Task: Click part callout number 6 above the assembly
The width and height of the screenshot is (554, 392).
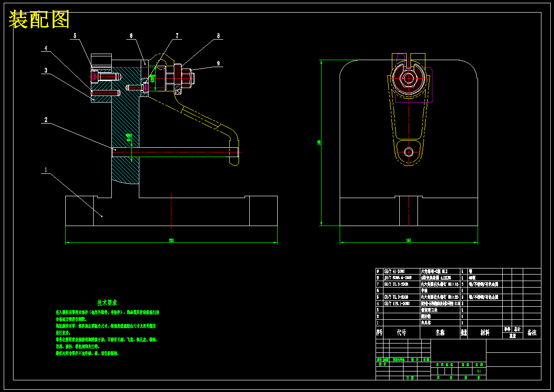Action: [x=131, y=36]
